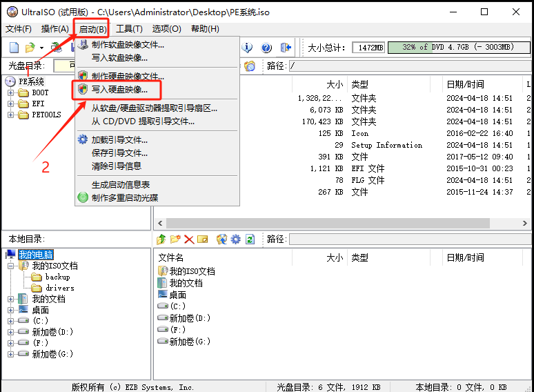
Task: Open the 帮助(H) menu
Action: (x=205, y=29)
